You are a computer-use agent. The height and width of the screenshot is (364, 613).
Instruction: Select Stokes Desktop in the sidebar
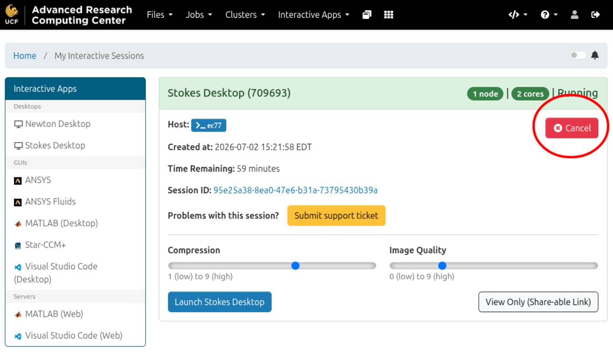pyautogui.click(x=75, y=146)
